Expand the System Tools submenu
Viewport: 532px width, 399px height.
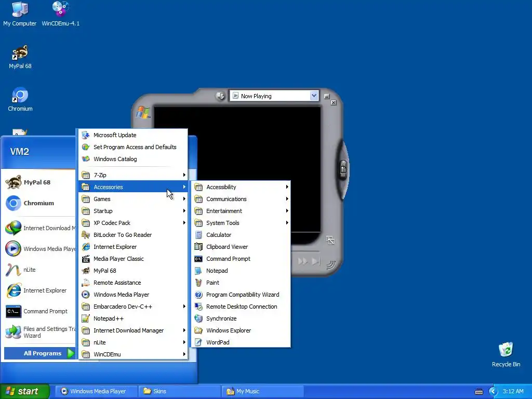pos(241,223)
